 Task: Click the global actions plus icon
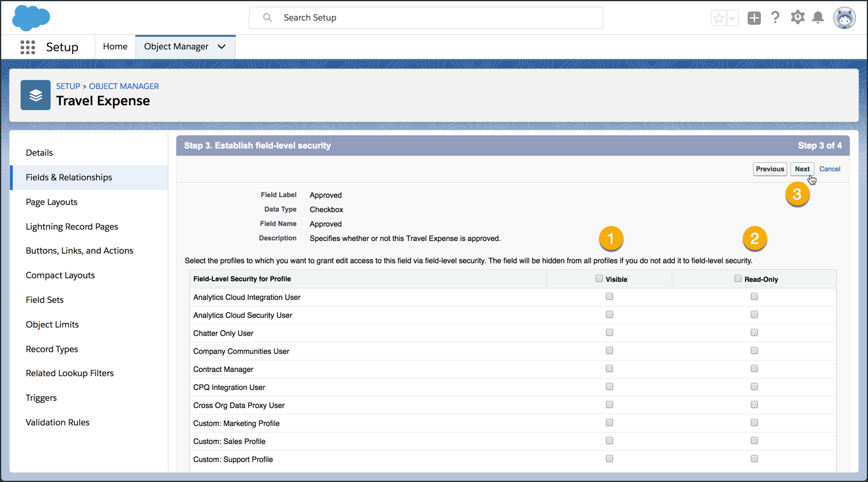[x=754, y=18]
